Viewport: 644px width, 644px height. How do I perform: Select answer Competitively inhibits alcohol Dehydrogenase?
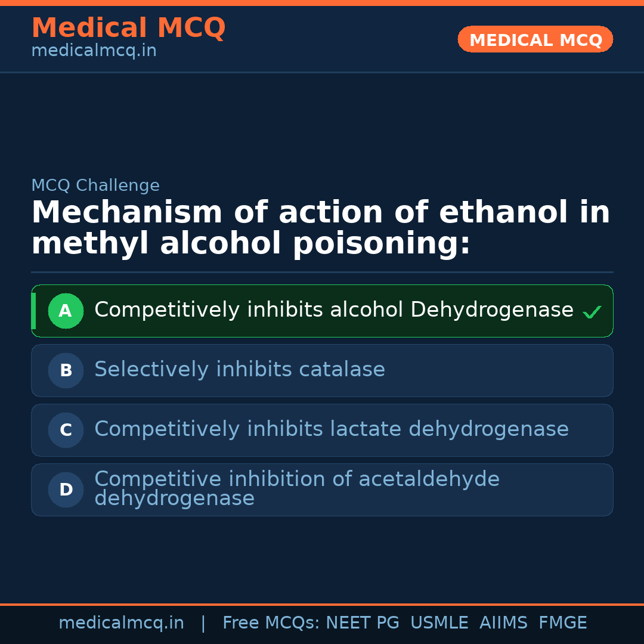[333, 310]
